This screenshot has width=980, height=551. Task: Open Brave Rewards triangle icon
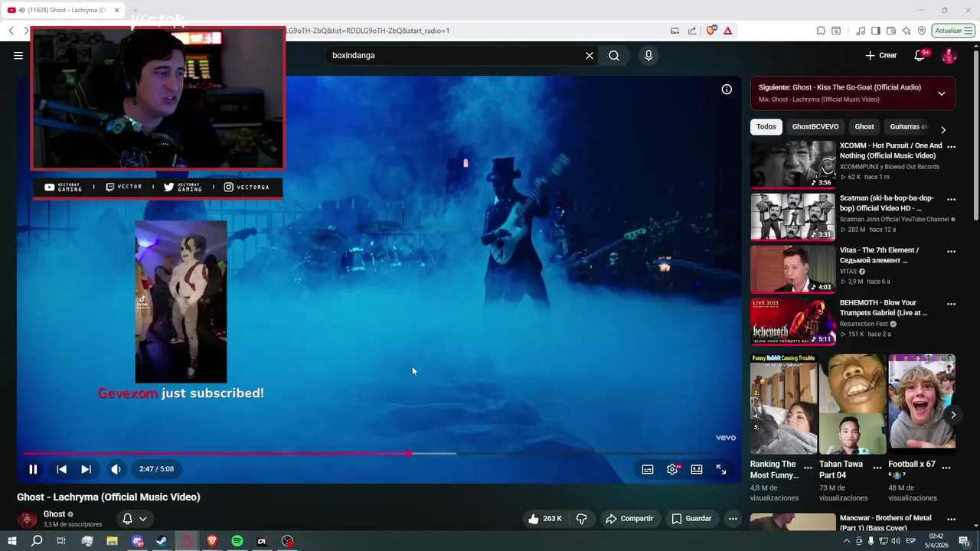coord(727,31)
